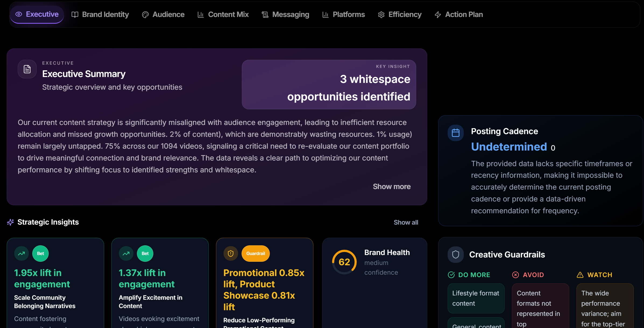Click the WATCH warning triangle icon
Image resolution: width=644 pixels, height=328 pixels.
(x=580, y=274)
